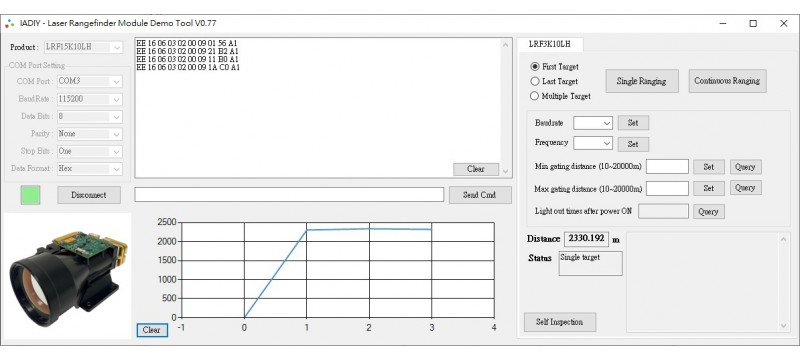The image size is (800, 360).
Task: Click the Max gating distance input field
Action: tap(667, 188)
